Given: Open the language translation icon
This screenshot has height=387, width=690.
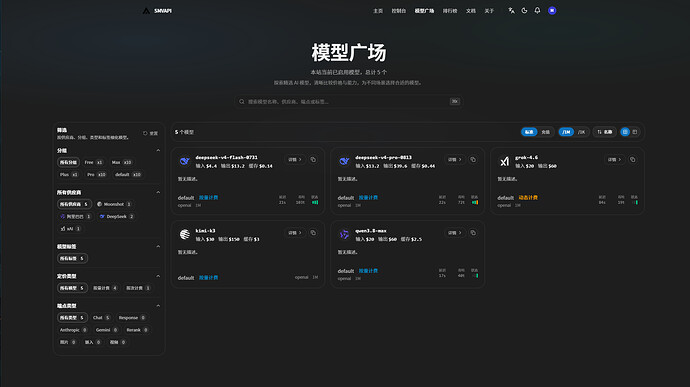Looking at the screenshot, I should 511,11.
